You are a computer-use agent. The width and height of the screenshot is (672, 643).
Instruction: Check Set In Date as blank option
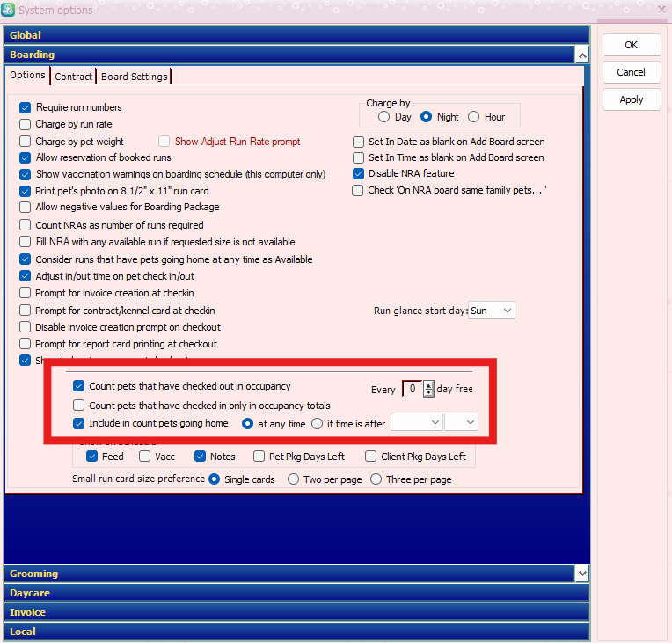click(x=358, y=142)
